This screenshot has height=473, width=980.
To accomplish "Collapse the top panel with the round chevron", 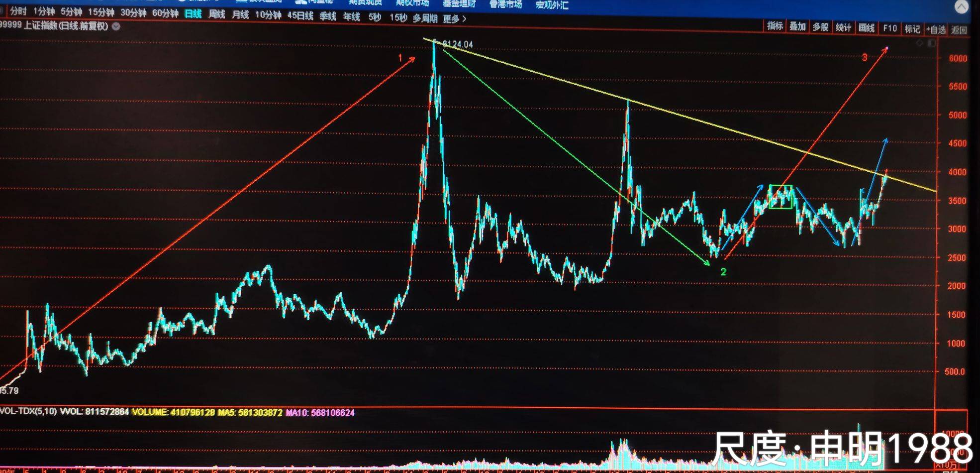I will tap(961, 6).
